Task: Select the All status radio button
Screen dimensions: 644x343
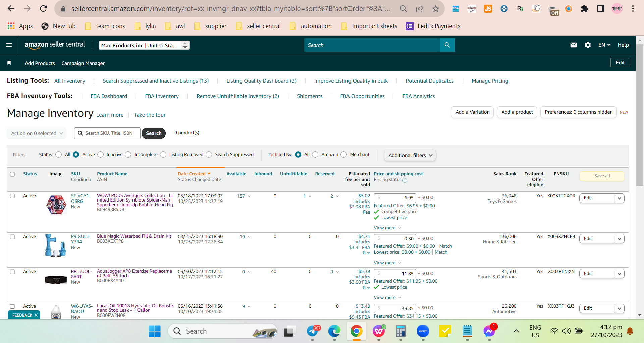Action: click(59, 155)
